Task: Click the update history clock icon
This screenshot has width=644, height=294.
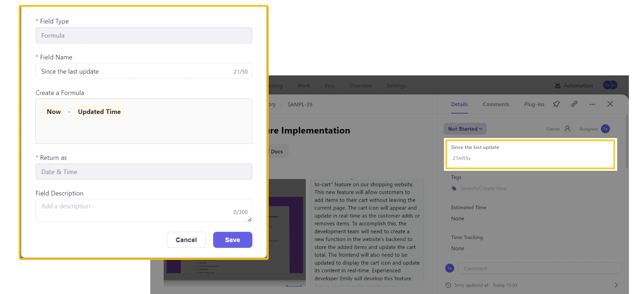Action: pyautogui.click(x=448, y=285)
